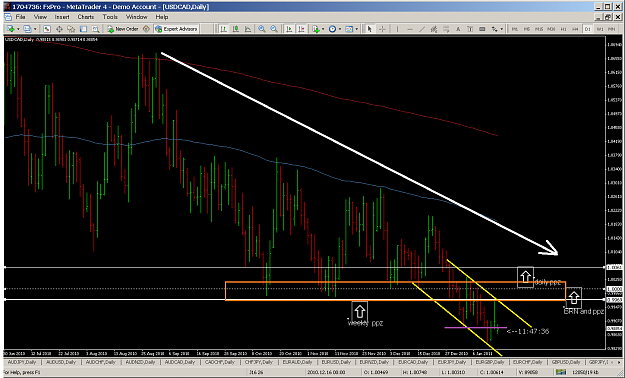Viewport: 625px width, 378px height.
Task: Switch chart to M30 timeframe
Action: click(x=551, y=29)
